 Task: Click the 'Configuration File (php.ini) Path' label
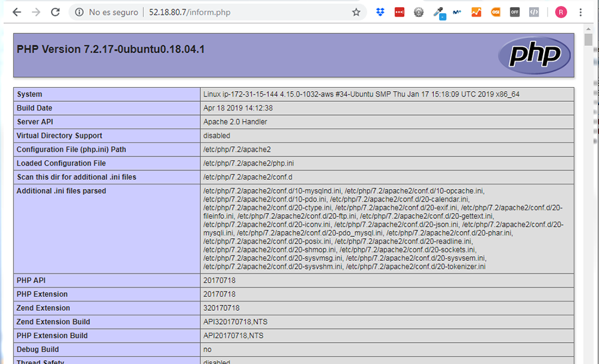coord(71,149)
